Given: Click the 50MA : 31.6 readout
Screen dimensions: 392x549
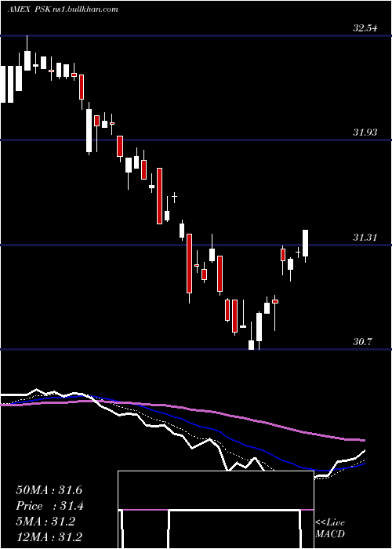Looking at the screenshot, I should click(49, 490).
